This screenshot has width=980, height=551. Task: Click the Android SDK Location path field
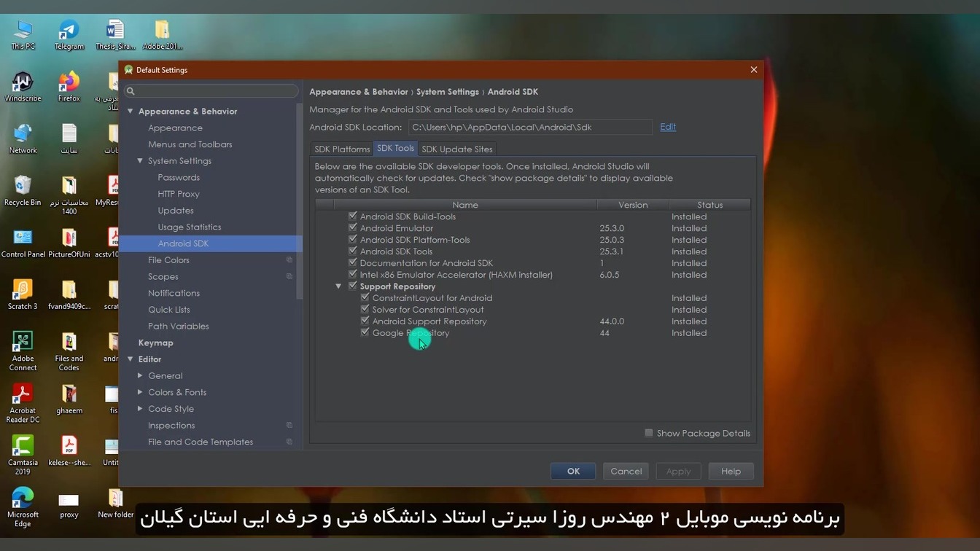coord(530,127)
